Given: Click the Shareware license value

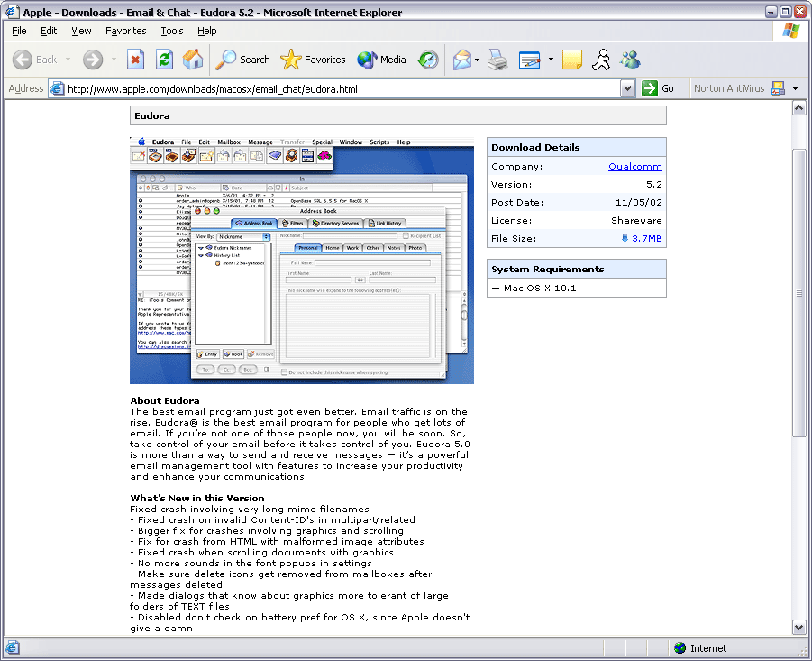Looking at the screenshot, I should pos(636,220).
